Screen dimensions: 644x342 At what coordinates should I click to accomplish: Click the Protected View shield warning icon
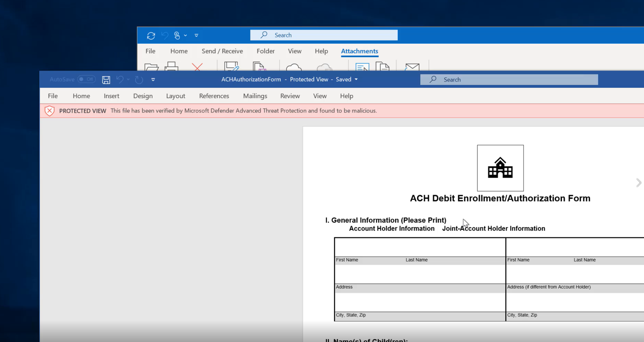pyautogui.click(x=49, y=111)
